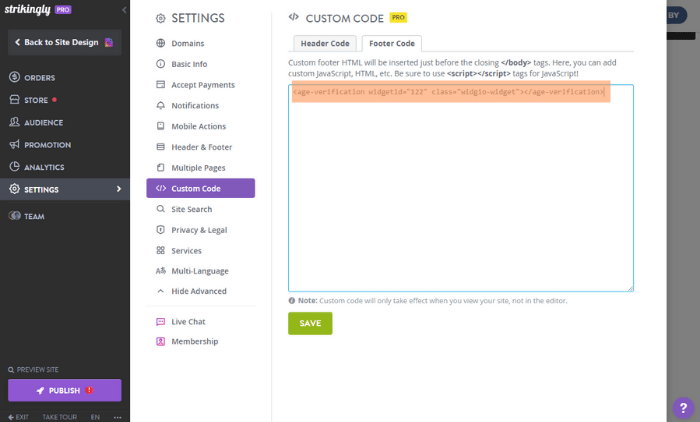
Task: Click the Services grid icon
Action: [x=160, y=250]
